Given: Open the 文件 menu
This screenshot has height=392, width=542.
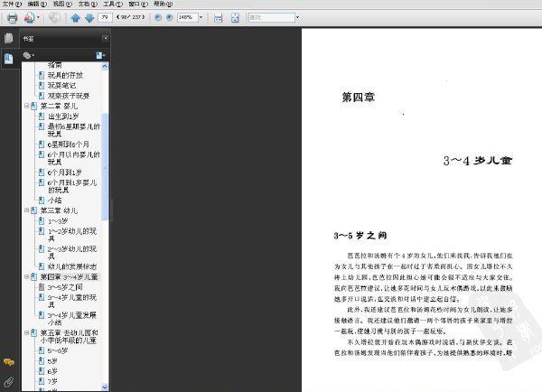Looking at the screenshot, I should pos(12,5).
